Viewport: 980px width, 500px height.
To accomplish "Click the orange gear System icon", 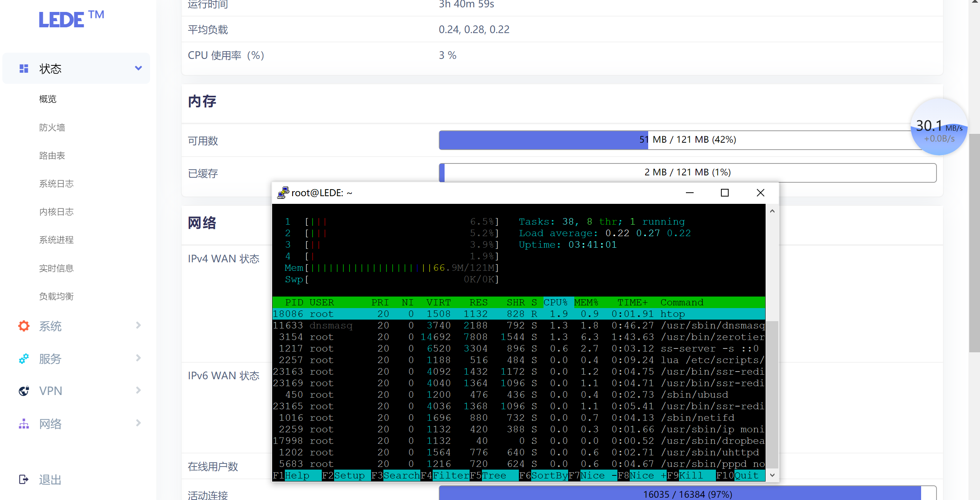I will [24, 326].
